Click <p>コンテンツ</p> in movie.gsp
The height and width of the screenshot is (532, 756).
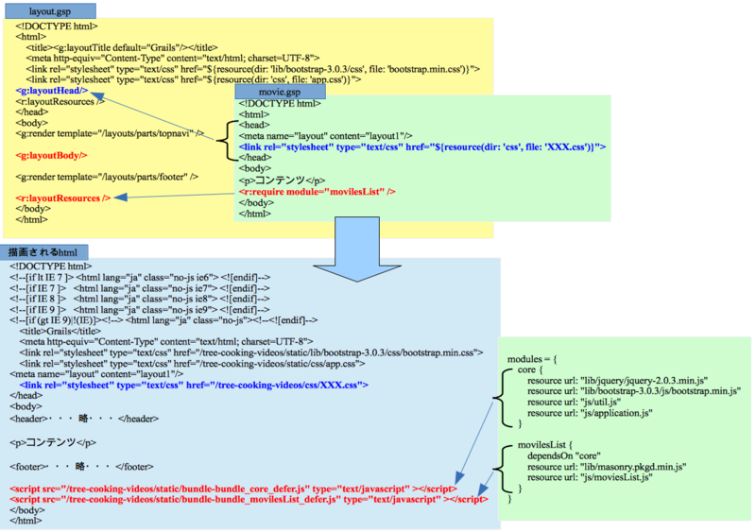pyautogui.click(x=282, y=180)
